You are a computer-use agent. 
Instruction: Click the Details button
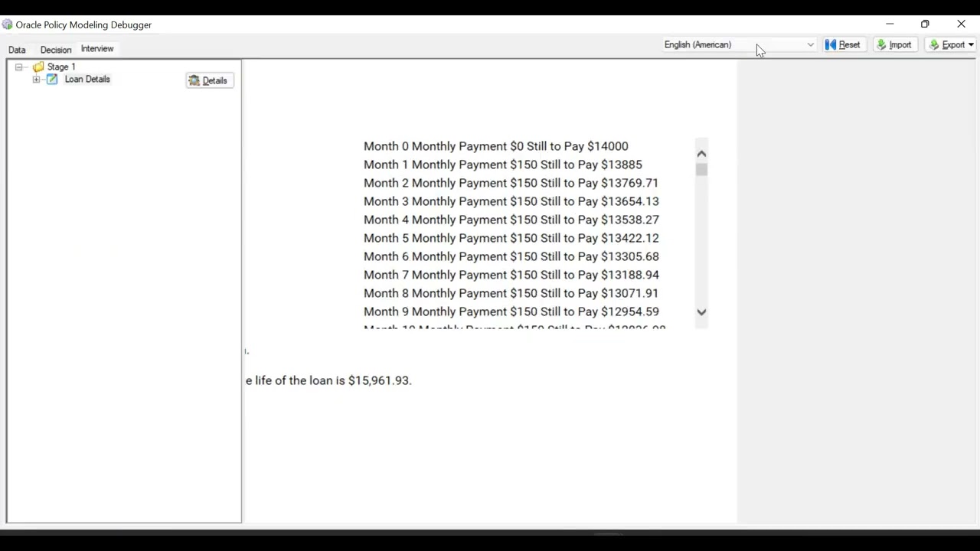(x=210, y=80)
